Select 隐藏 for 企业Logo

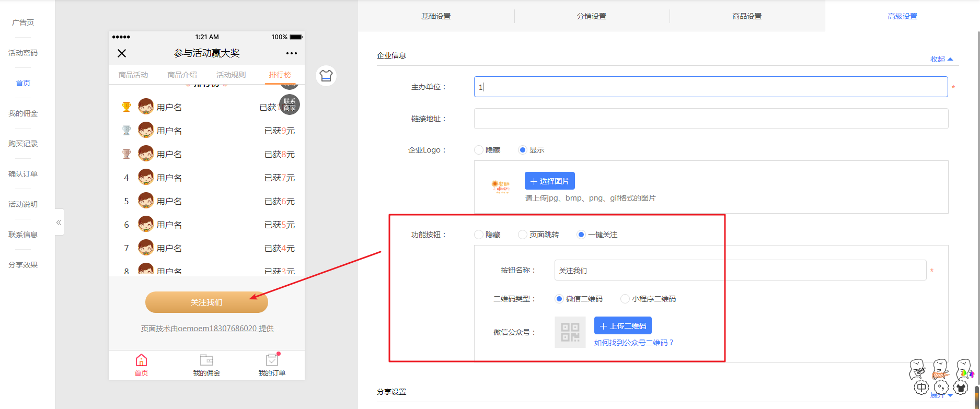(x=478, y=150)
